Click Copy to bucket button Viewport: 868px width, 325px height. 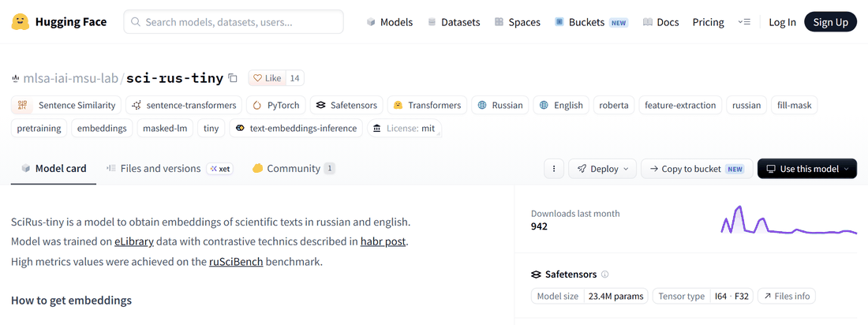(697, 169)
